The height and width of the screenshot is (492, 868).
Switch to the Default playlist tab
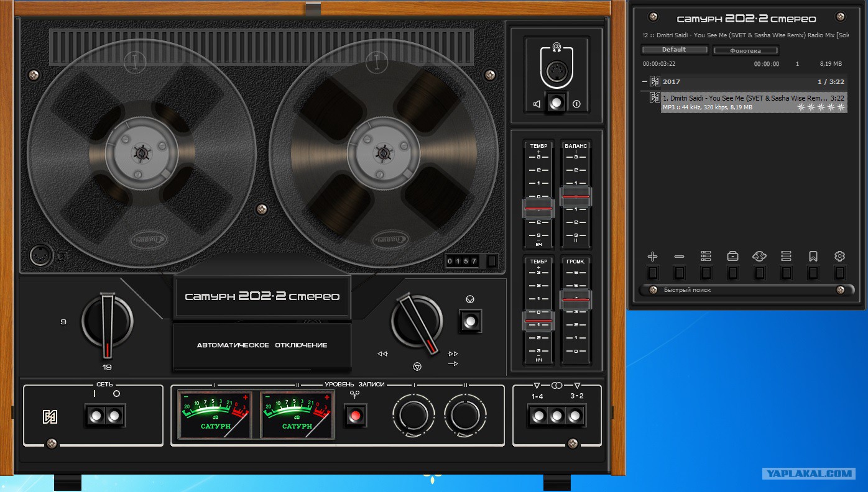[x=675, y=50]
